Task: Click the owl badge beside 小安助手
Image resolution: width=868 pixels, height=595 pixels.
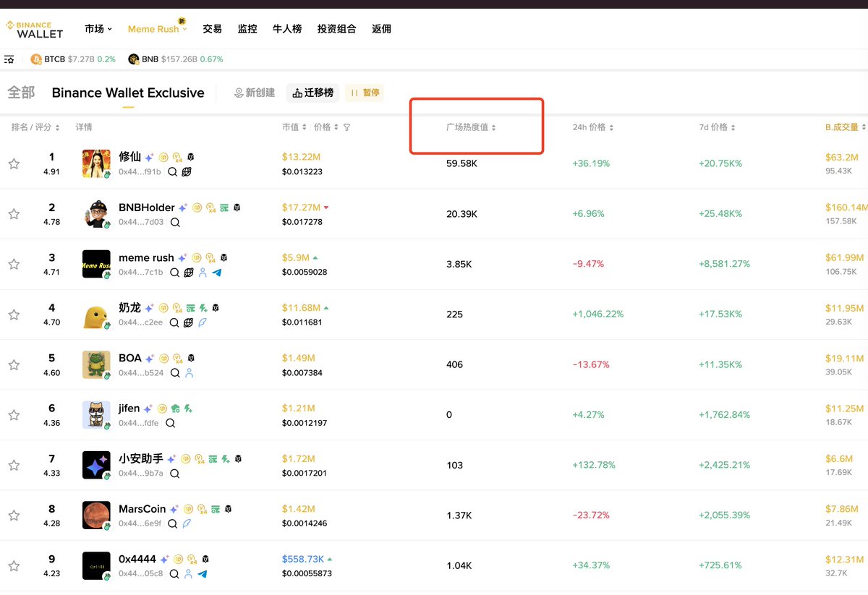Action: (238, 459)
